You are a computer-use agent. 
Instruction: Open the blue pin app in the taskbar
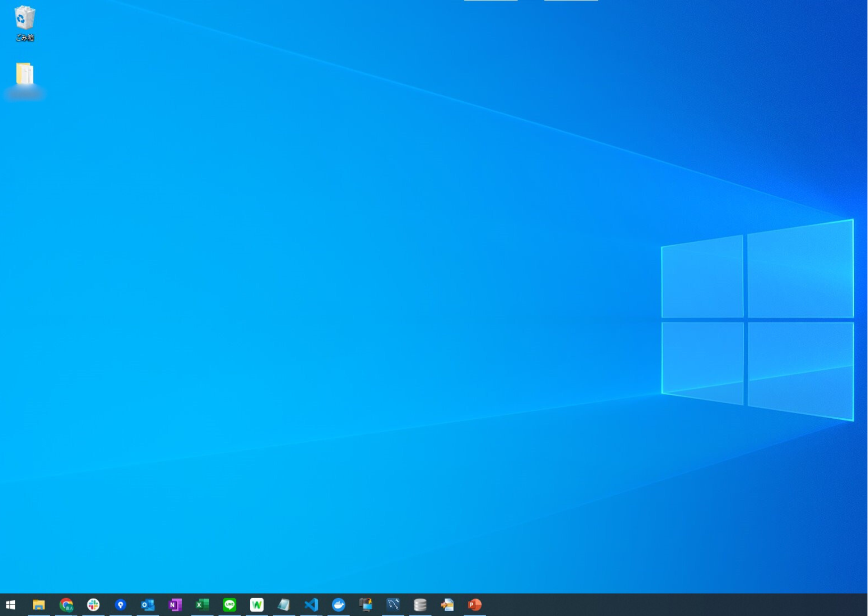coord(121,605)
